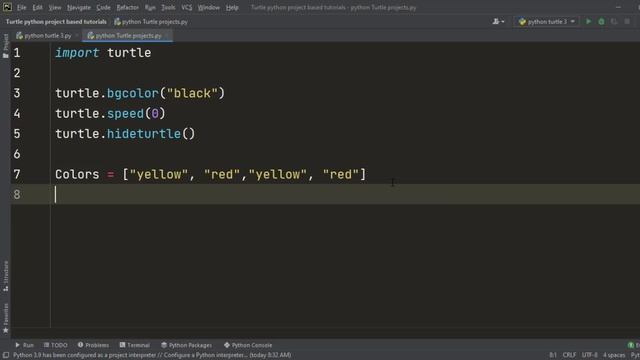Open the Run menu
The image size is (640, 360).
point(150,7)
